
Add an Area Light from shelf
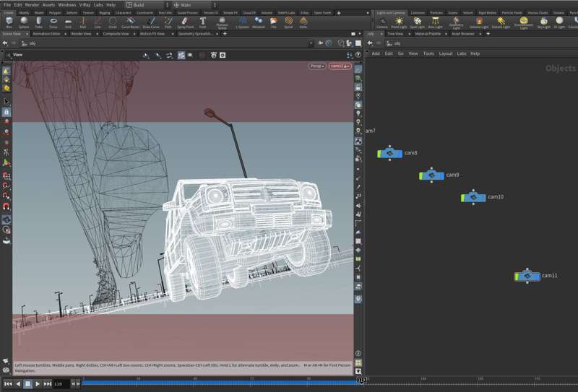pos(436,22)
